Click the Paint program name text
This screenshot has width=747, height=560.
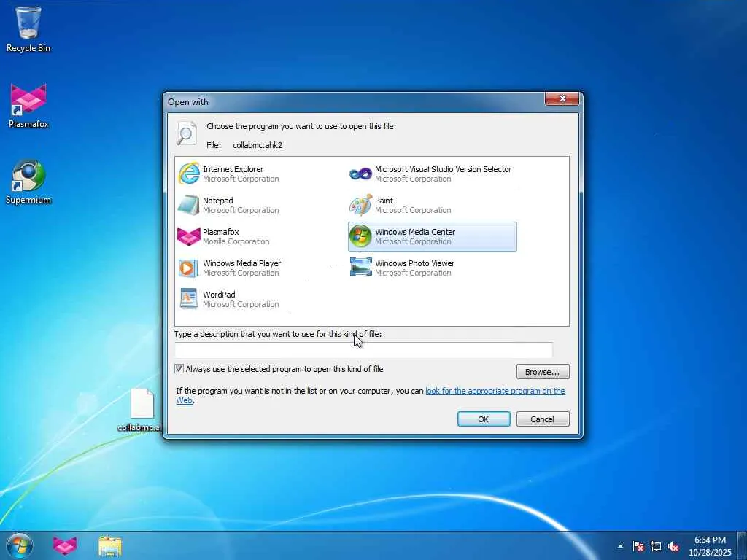tap(384, 201)
